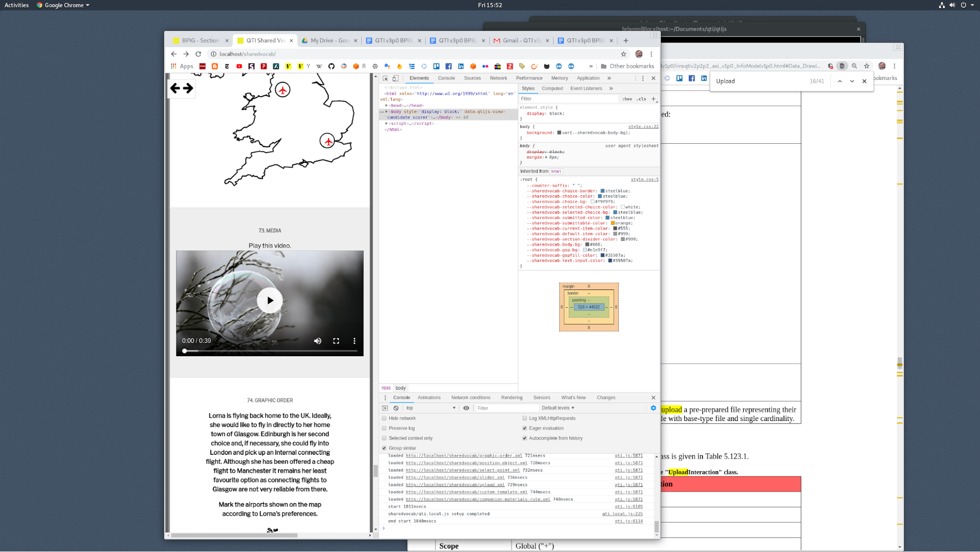Uncheck the Group similar checkbox

(x=384, y=448)
